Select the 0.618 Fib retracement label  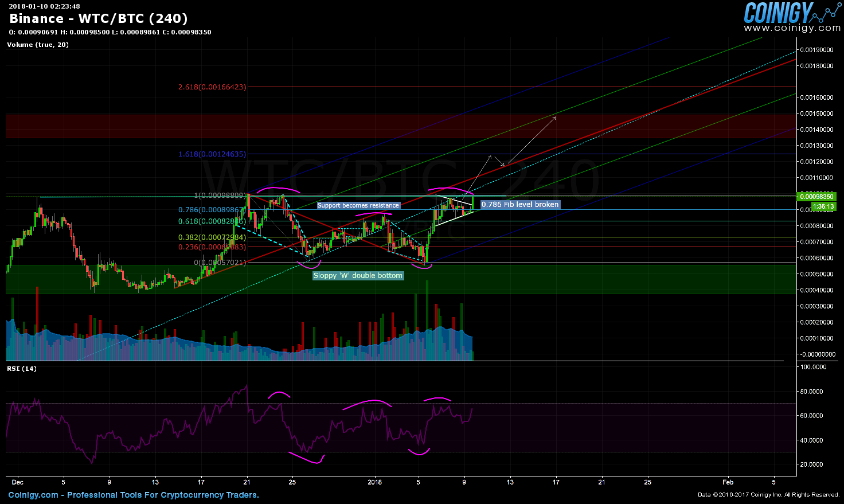[212, 221]
